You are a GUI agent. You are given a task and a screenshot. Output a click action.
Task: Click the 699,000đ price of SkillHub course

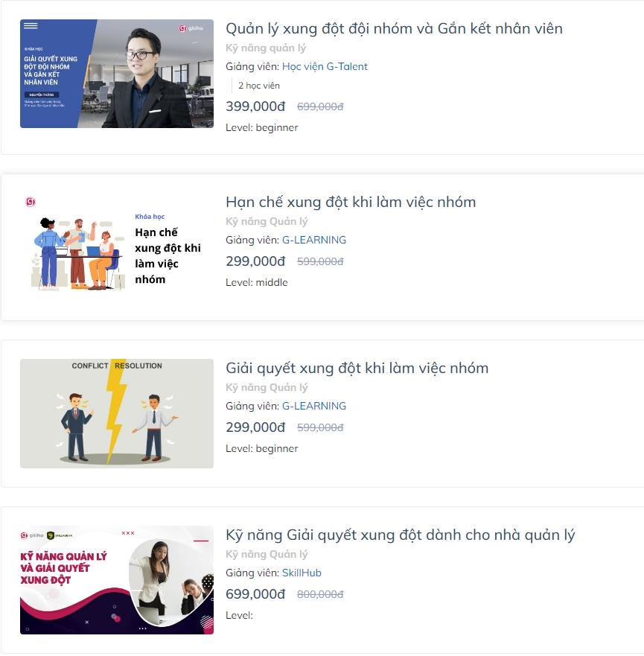pyautogui.click(x=255, y=594)
